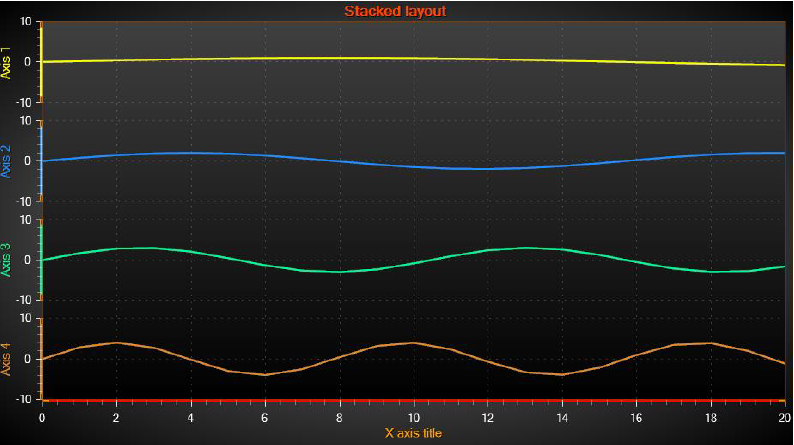Screen dimensions: 794x445
Task: Click the X axis title label
Action: pyautogui.click(x=413, y=433)
